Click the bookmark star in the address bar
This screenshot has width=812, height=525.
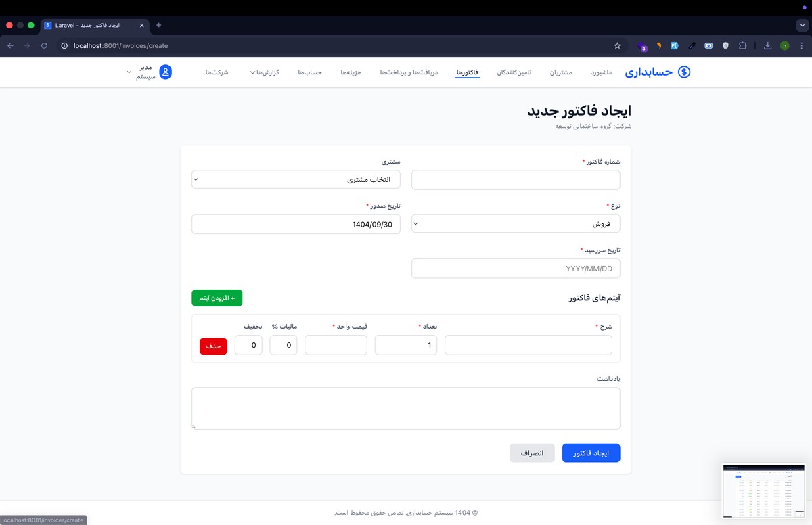click(616, 45)
